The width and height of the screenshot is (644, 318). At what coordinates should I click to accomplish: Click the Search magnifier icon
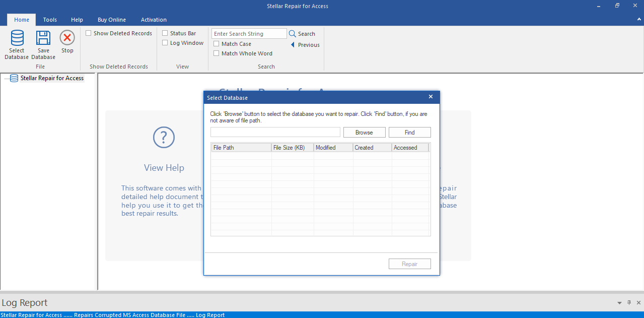[x=292, y=34]
